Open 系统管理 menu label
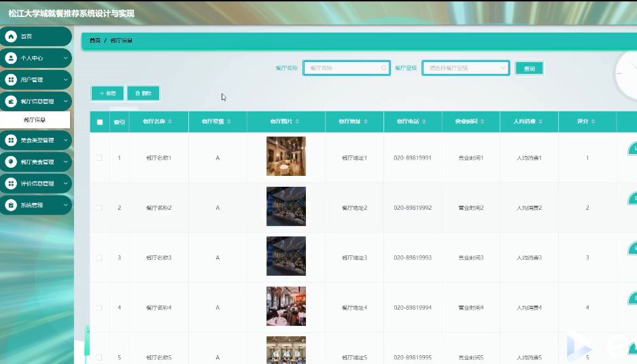The image size is (637, 364). [32, 205]
